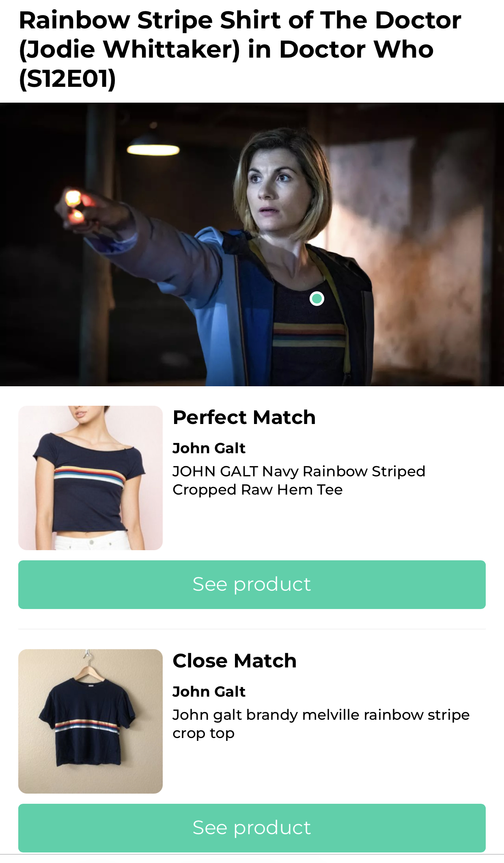Image resolution: width=504 pixels, height=863 pixels.
Task: Click the Navy Rainbow Striped Cropped Raw Hem Tee description
Action: click(x=299, y=480)
